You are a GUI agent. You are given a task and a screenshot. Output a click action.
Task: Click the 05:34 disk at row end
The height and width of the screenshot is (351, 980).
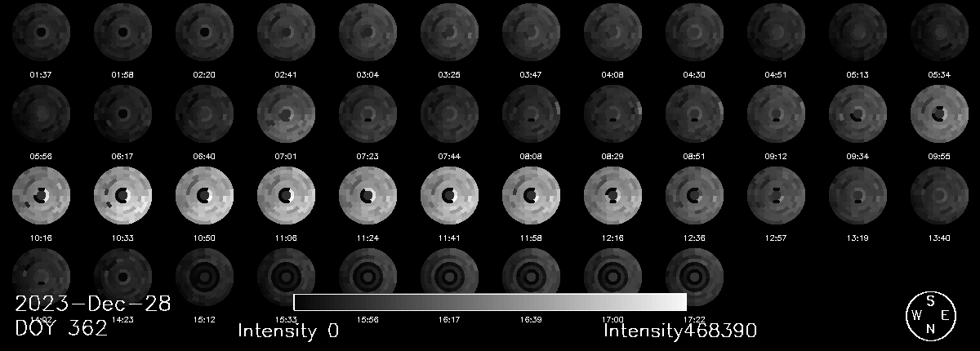[939, 33]
